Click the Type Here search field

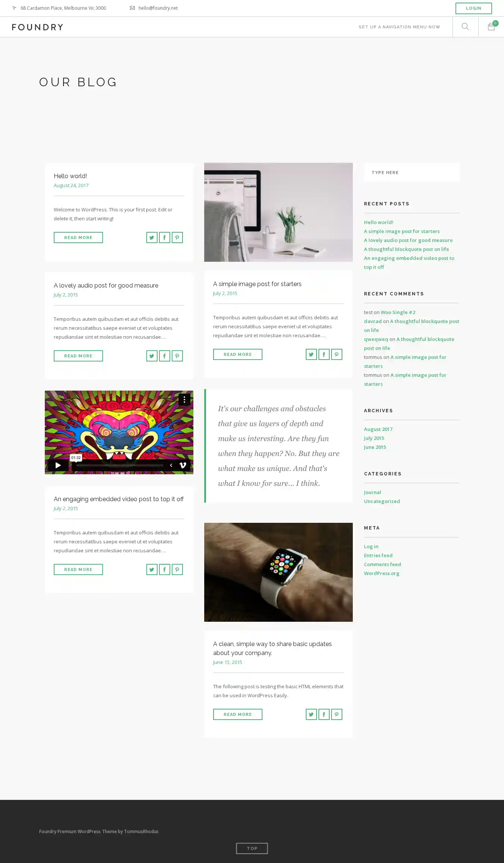(412, 172)
